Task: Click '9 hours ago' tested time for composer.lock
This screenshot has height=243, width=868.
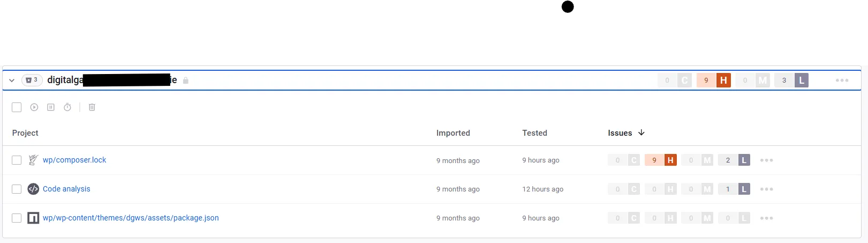Action: (541, 160)
